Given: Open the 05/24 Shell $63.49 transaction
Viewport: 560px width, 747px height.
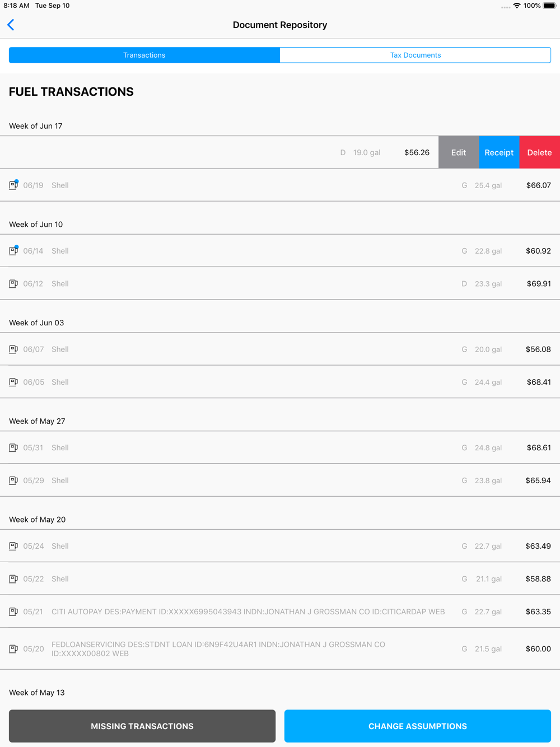Looking at the screenshot, I should pos(280,546).
